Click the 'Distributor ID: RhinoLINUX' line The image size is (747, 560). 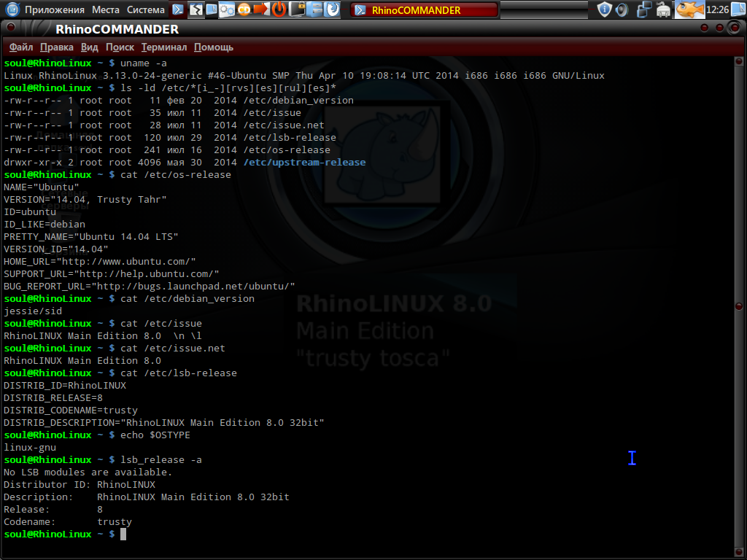point(79,484)
